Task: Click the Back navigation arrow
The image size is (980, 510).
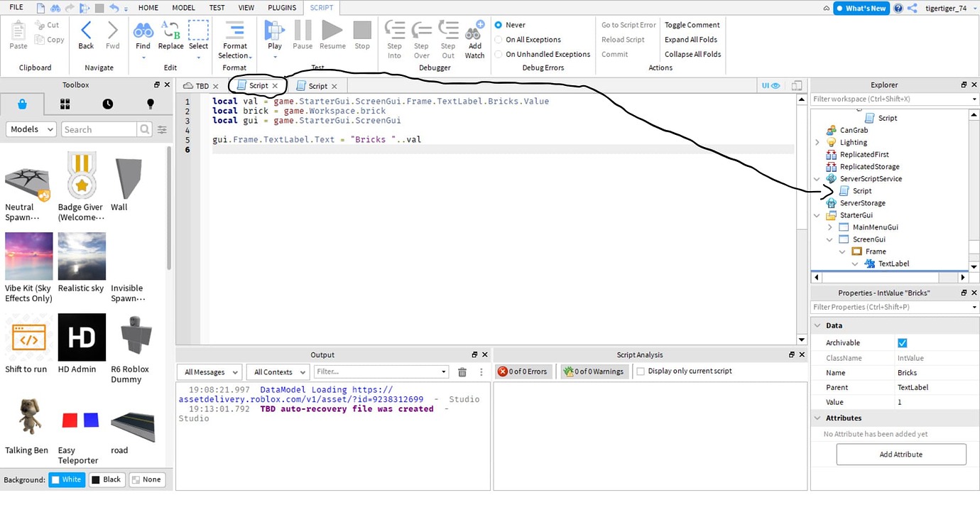Action: (x=86, y=30)
